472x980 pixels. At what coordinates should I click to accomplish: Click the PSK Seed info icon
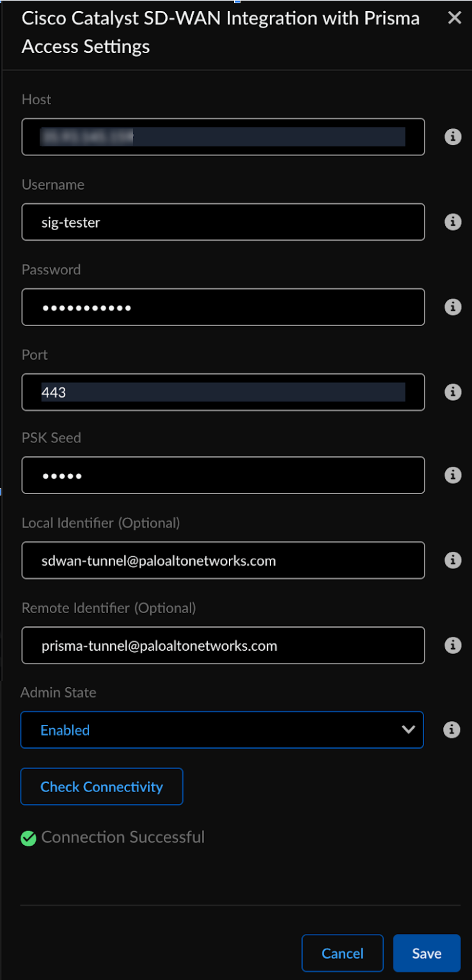(453, 475)
